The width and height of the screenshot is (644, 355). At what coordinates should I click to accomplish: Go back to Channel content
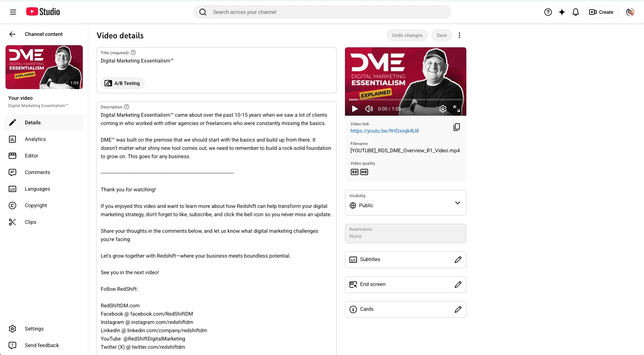pos(12,34)
